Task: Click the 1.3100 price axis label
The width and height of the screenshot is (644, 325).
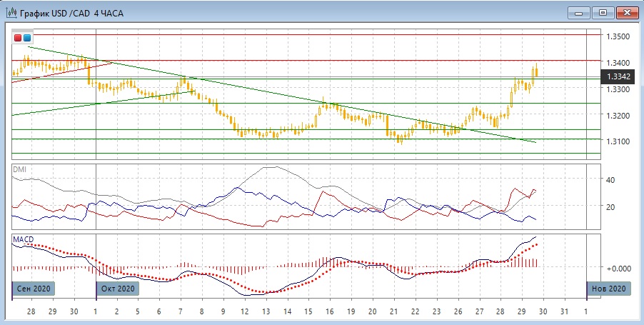Action: pos(618,141)
